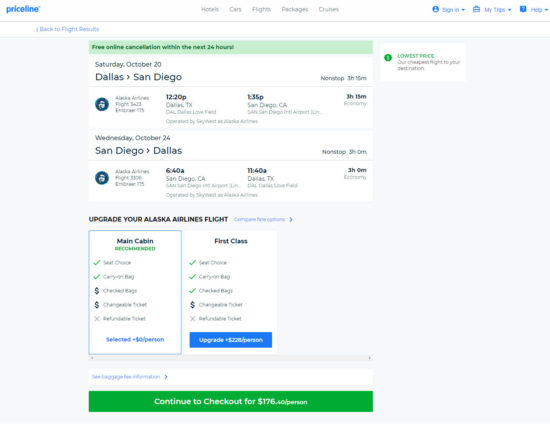Click 'Saturday, October 20' date text
This screenshot has width=550, height=424.
(x=128, y=65)
